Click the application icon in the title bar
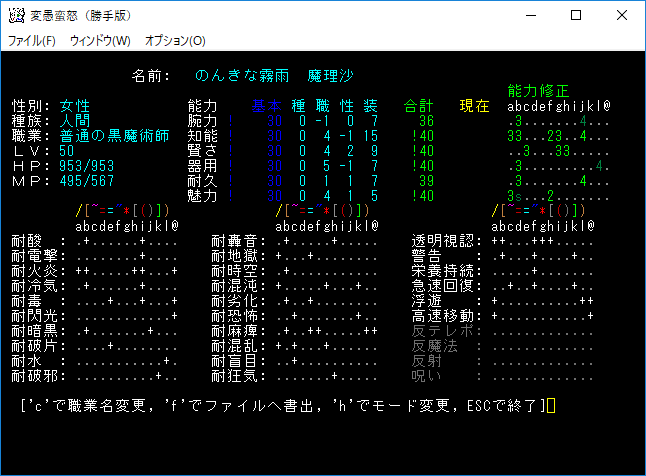This screenshot has width=646, height=476. point(16,16)
